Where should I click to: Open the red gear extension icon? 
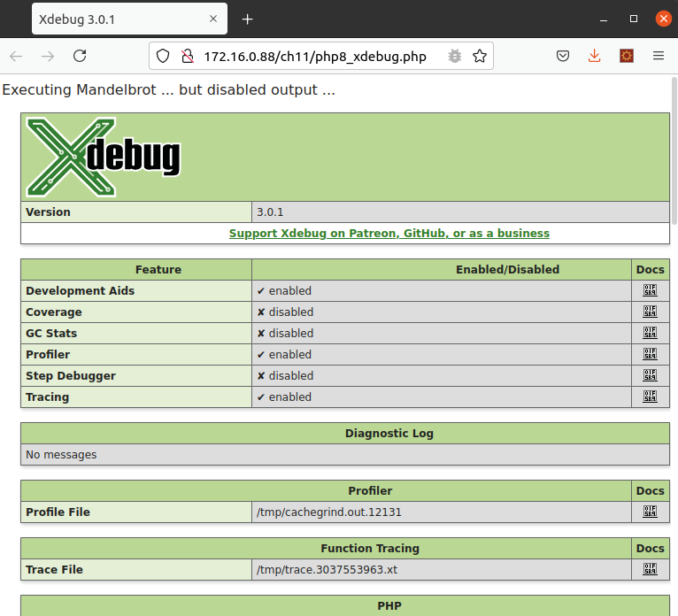pos(627,56)
